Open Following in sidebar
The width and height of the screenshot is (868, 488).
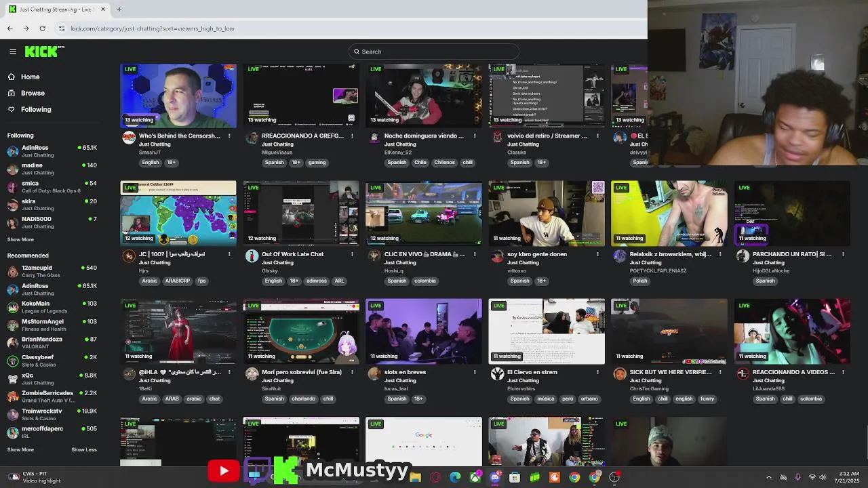coord(35,109)
